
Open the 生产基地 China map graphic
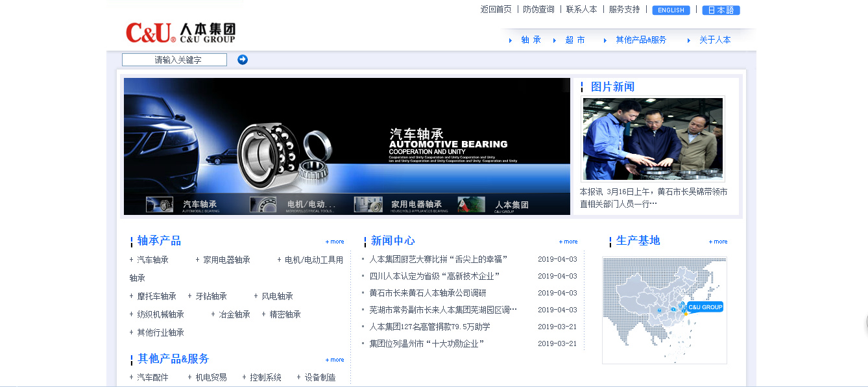(x=664, y=310)
